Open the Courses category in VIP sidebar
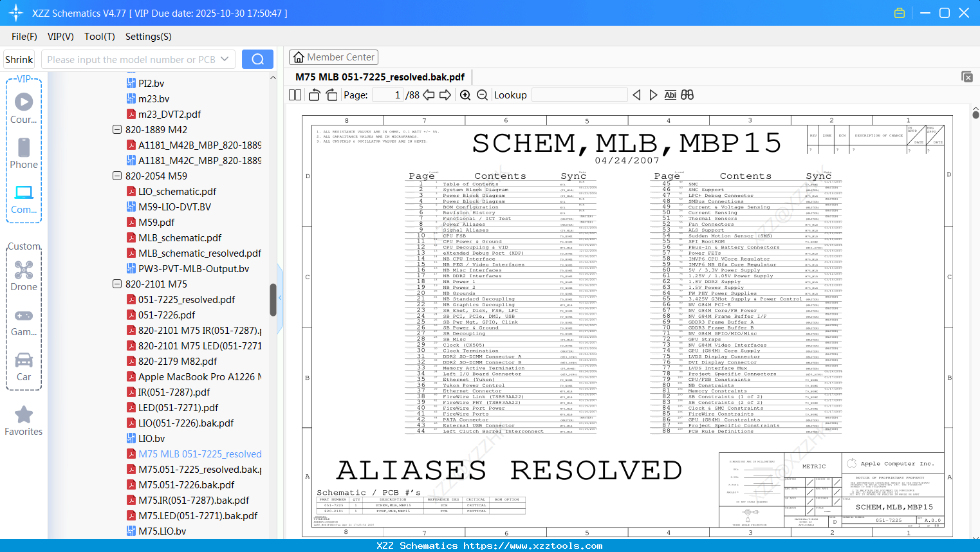Screen dimensions: 980x552 click(24, 109)
